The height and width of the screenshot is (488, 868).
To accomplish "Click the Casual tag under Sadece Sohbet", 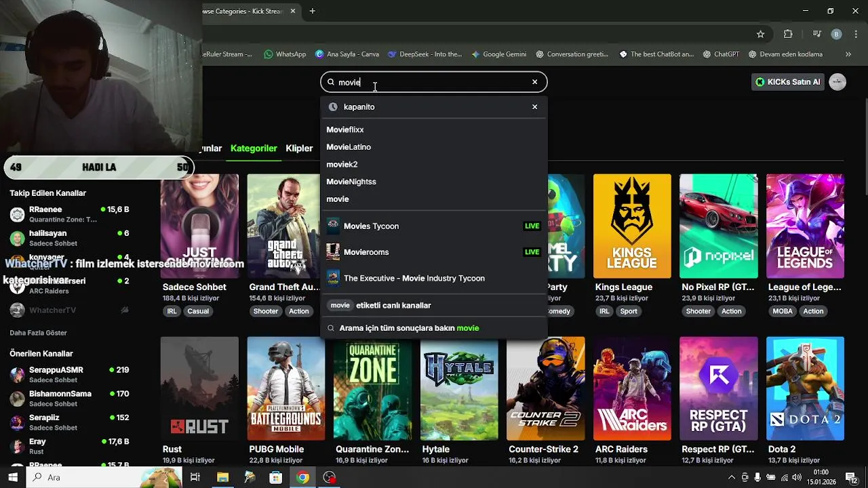I will coord(198,311).
